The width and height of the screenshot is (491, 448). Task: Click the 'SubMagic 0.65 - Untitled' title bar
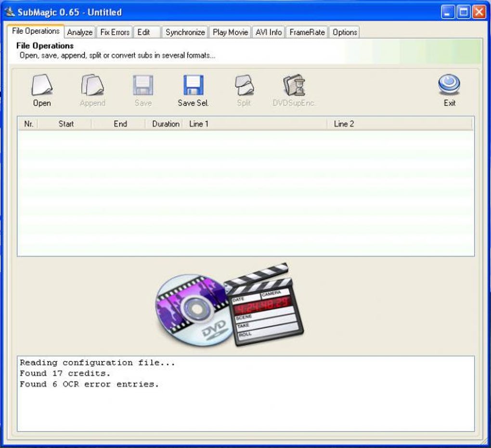pos(69,12)
